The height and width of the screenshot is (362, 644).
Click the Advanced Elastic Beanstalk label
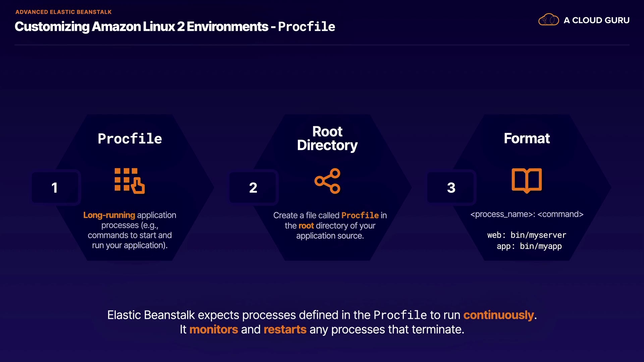pos(63,12)
